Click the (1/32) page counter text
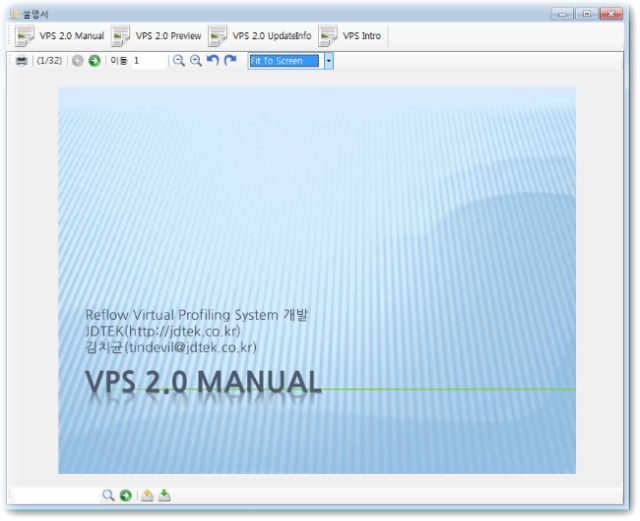Viewport: 640px width, 521px height. point(49,61)
